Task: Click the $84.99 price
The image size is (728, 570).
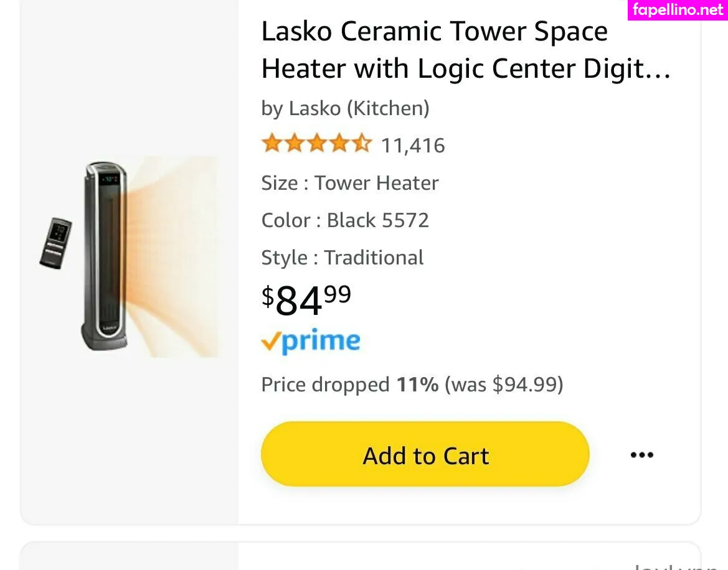Action: tap(306, 299)
